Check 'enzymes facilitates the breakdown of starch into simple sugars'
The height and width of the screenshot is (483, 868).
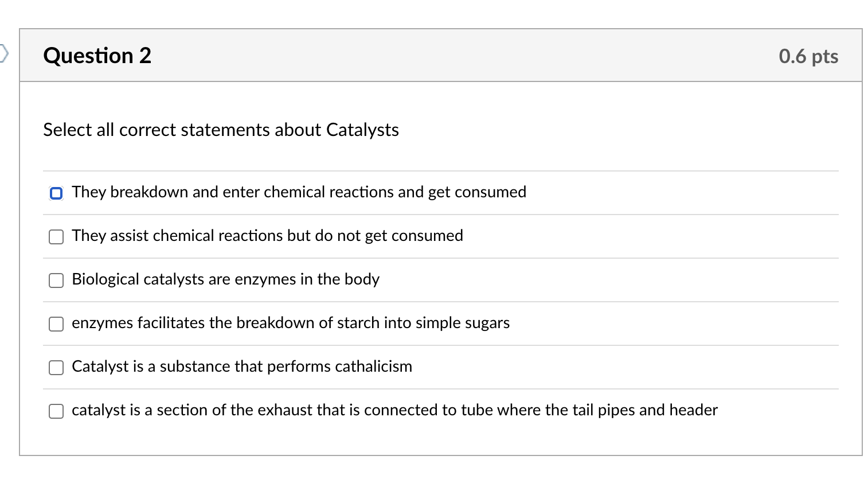(56, 324)
